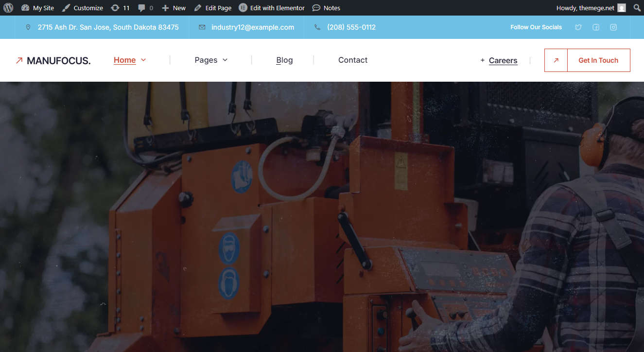The image size is (644, 352).
Task: Click the Elementor logo icon
Action: 243,8
